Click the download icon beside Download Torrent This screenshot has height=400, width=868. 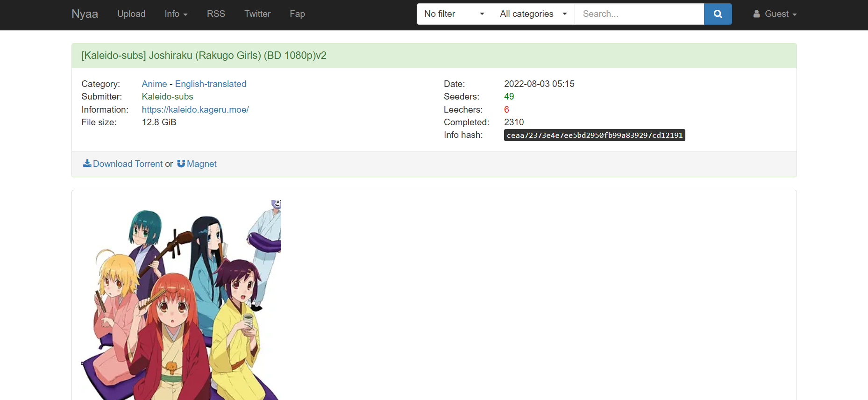(87, 164)
